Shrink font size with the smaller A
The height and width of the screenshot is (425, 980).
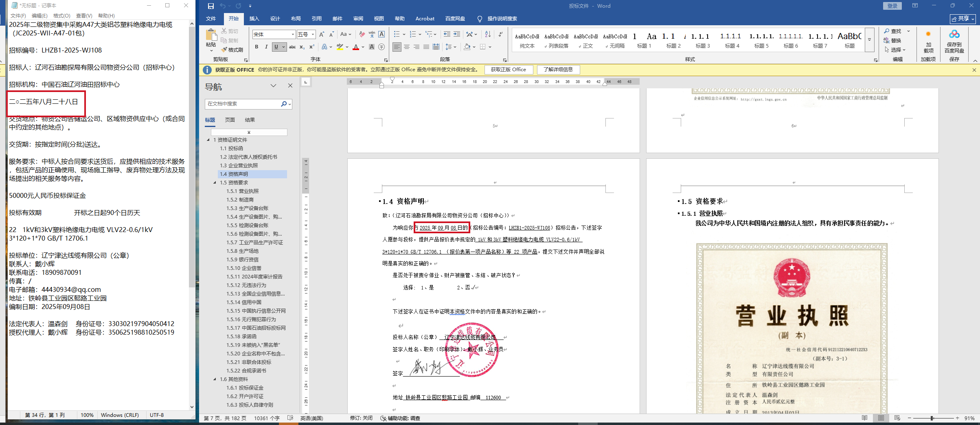pos(331,35)
